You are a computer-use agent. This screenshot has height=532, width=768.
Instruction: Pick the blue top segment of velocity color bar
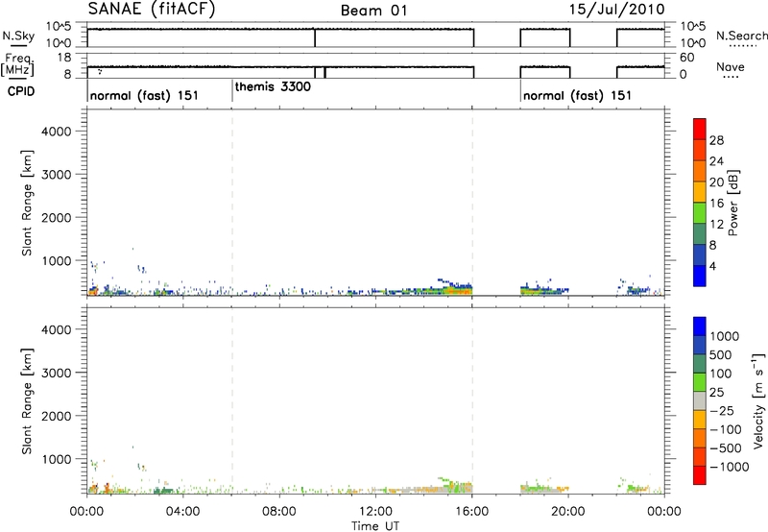click(x=700, y=326)
